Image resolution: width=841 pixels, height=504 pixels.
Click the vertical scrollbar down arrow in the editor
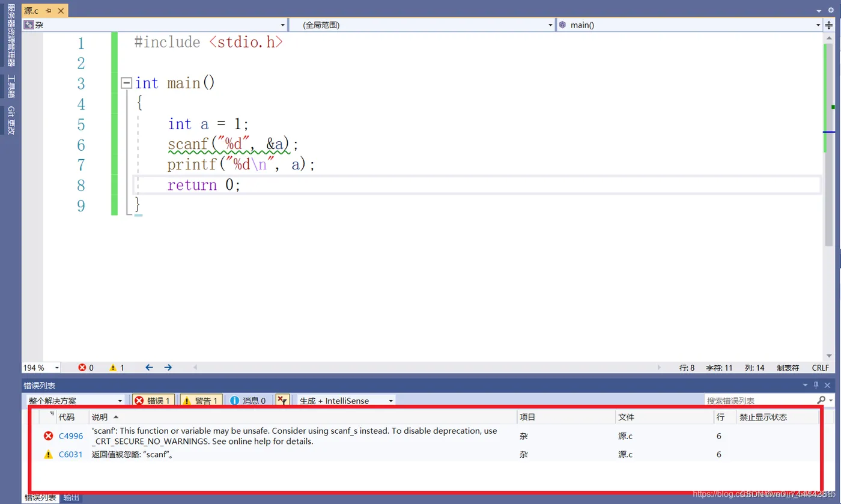[829, 355]
